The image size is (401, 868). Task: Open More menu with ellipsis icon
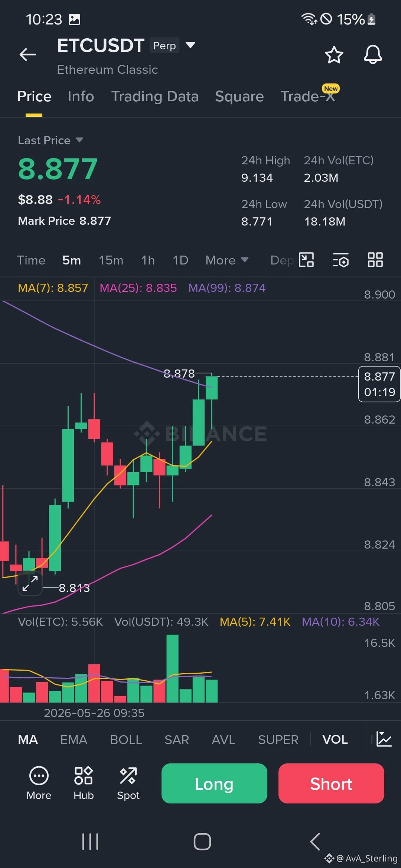pyautogui.click(x=39, y=783)
